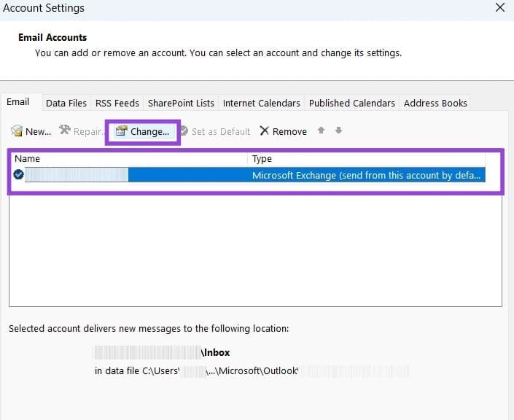This screenshot has width=514, height=420.
Task: Click the New account toolbar icon
Action: (x=17, y=131)
